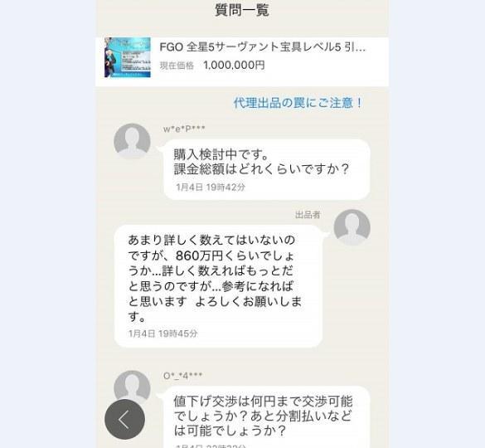Tap the 出品者 seller avatar
The height and width of the screenshot is (448, 485).
coord(352,228)
